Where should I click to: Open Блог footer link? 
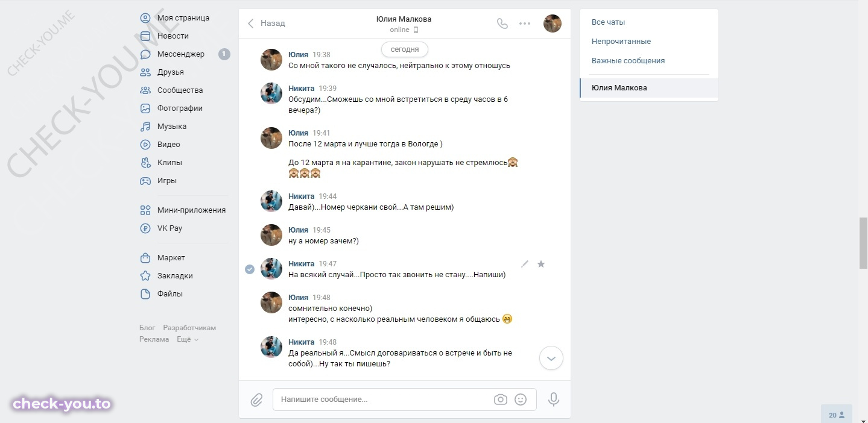coord(147,328)
